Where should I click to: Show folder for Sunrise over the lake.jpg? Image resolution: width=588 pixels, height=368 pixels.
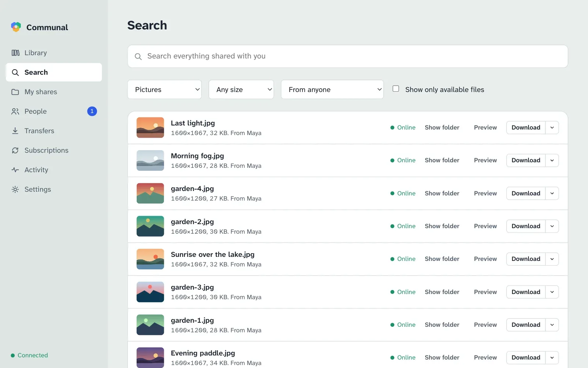[x=442, y=259]
